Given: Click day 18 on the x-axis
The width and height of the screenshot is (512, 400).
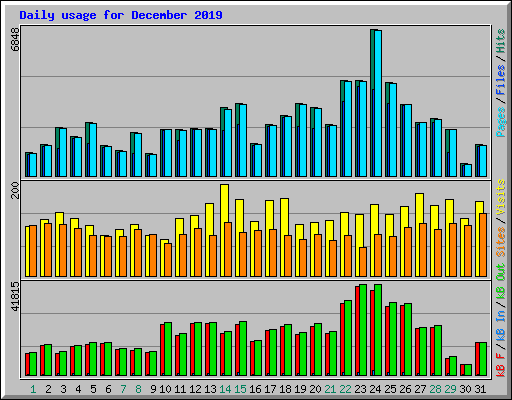Looking at the screenshot, I should tap(285, 389).
